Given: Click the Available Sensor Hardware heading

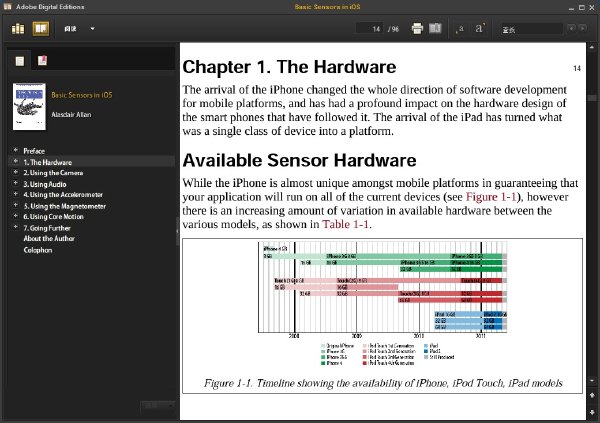Looking at the screenshot, I should click(x=299, y=160).
